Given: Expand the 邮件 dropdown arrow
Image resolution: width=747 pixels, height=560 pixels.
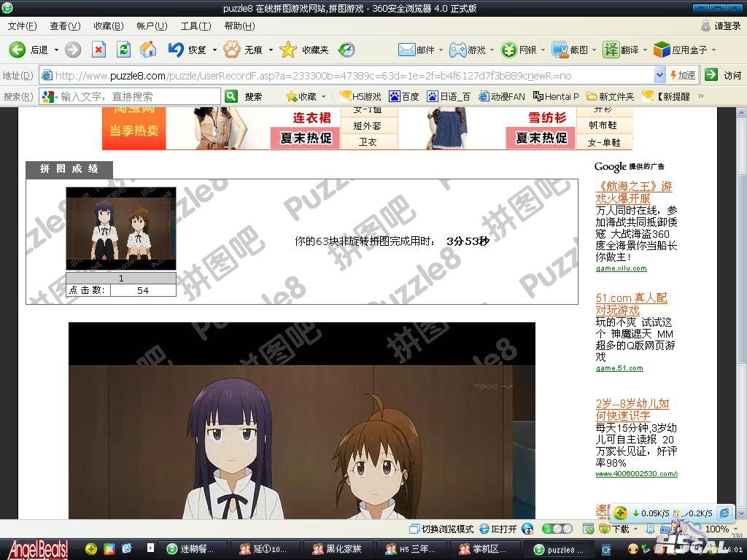Looking at the screenshot, I should (441, 50).
